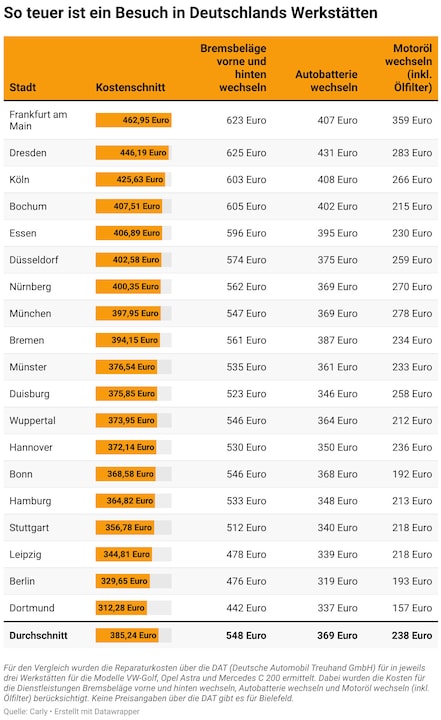Select the Kostenschnitt column header
The height and width of the screenshot is (720, 441).
(130, 87)
